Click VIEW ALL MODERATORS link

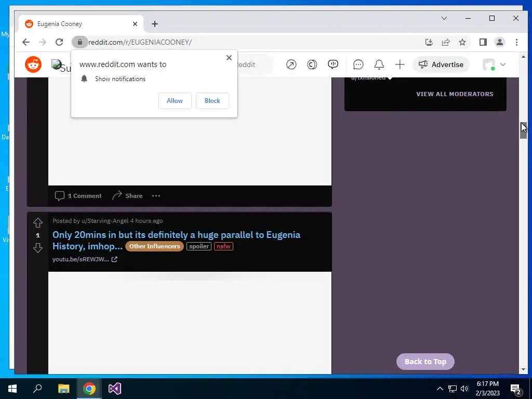(455, 94)
